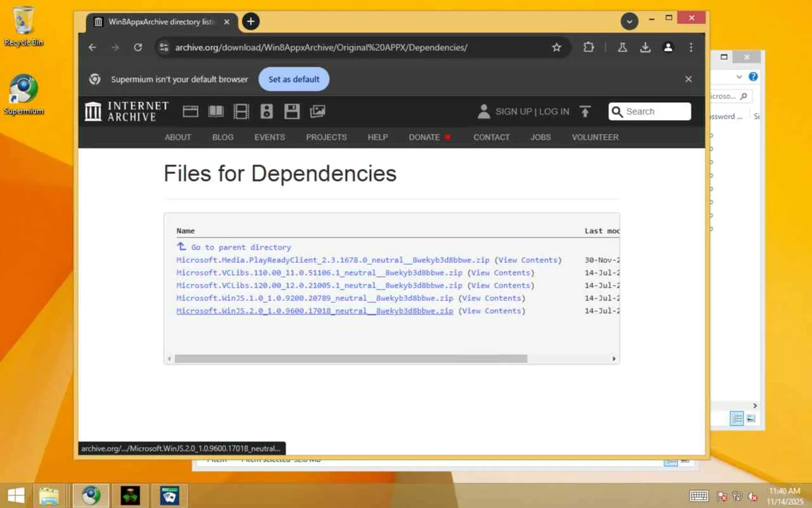Open the network tray icon
Image resolution: width=812 pixels, height=508 pixels.
coord(737,496)
